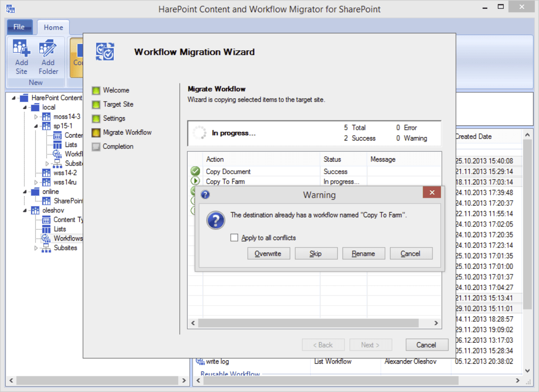The width and height of the screenshot is (539, 392).
Task: Click the Alexander Oleshov cell
Action: coord(410,361)
